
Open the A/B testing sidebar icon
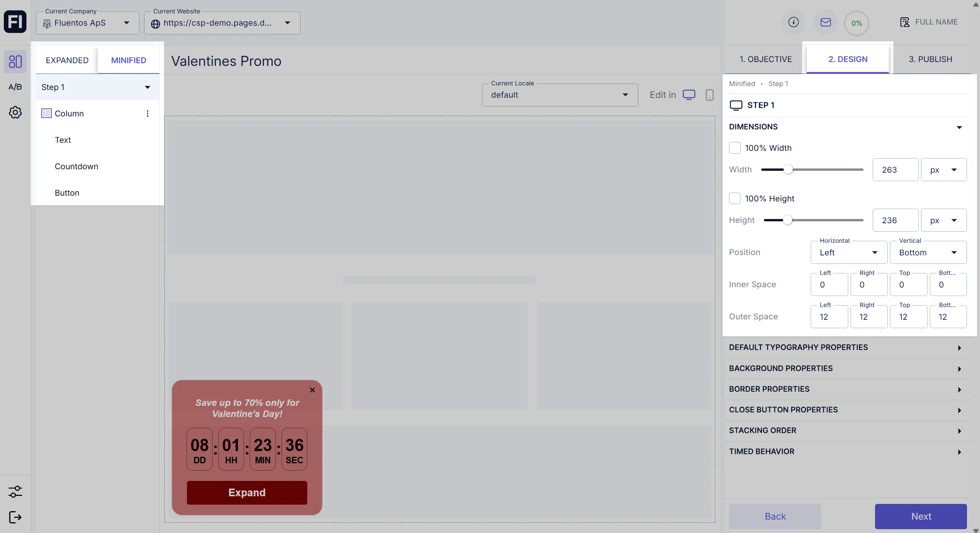click(x=15, y=87)
